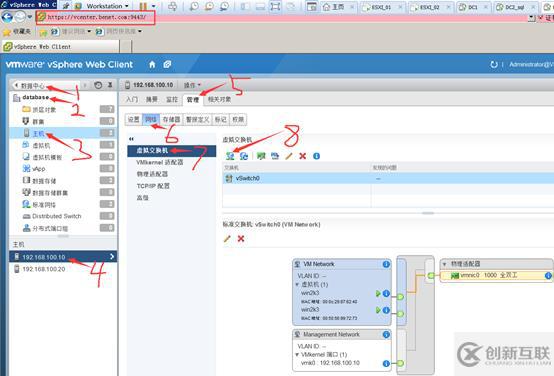Click the pencil edit icon in switch toolbar

289,156
